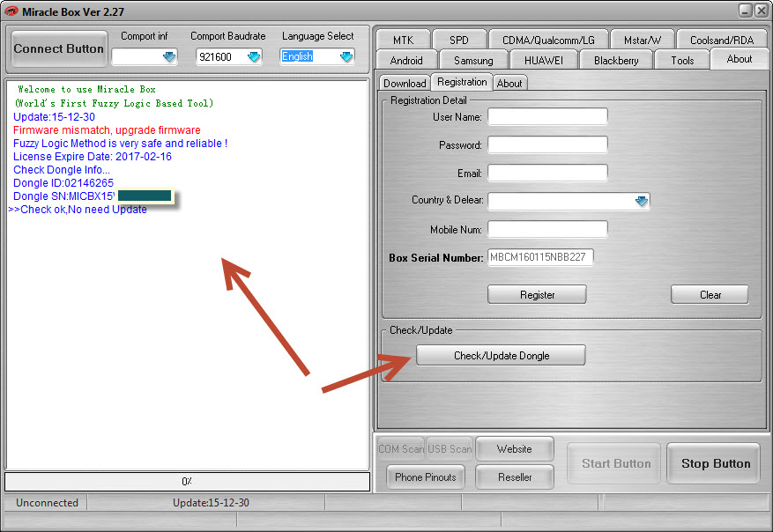Click Check/Update Dongle button
This screenshot has height=532, width=773.
point(501,355)
